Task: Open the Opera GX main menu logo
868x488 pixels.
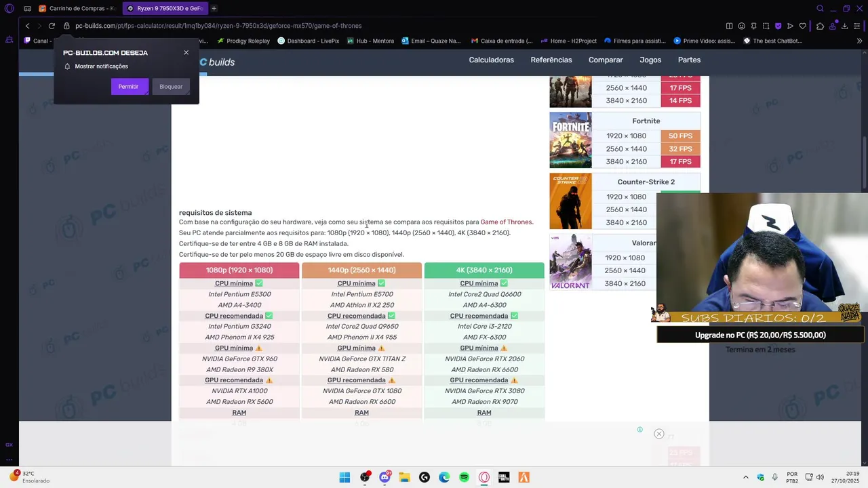Action: (9, 8)
